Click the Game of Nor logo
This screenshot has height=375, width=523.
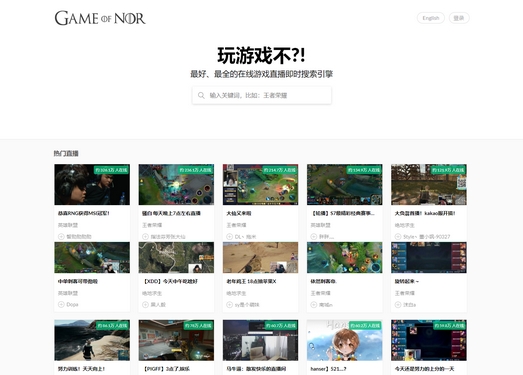(x=100, y=18)
